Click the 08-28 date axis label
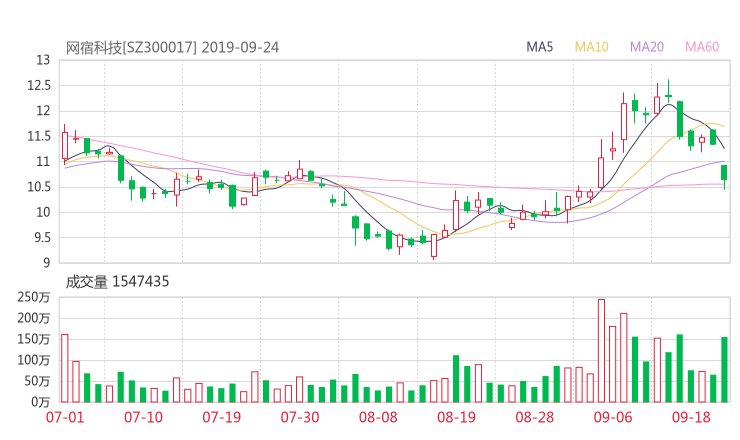 click(x=535, y=417)
